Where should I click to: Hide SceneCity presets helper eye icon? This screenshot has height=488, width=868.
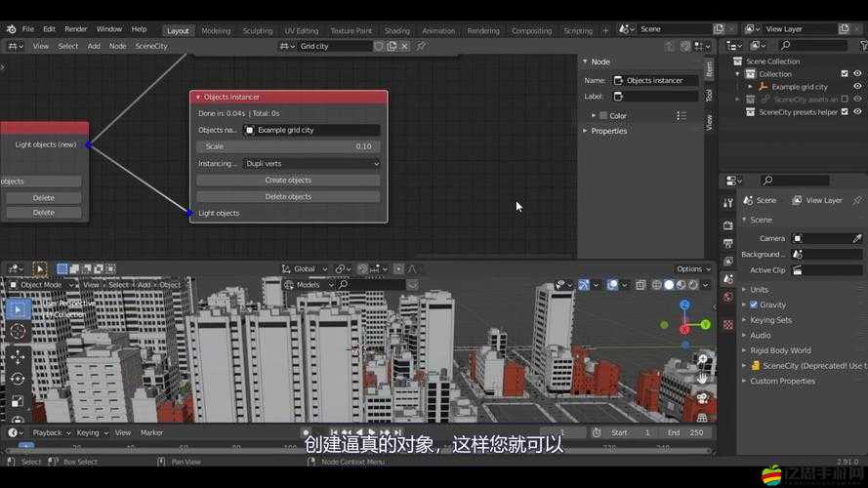pyautogui.click(x=857, y=112)
